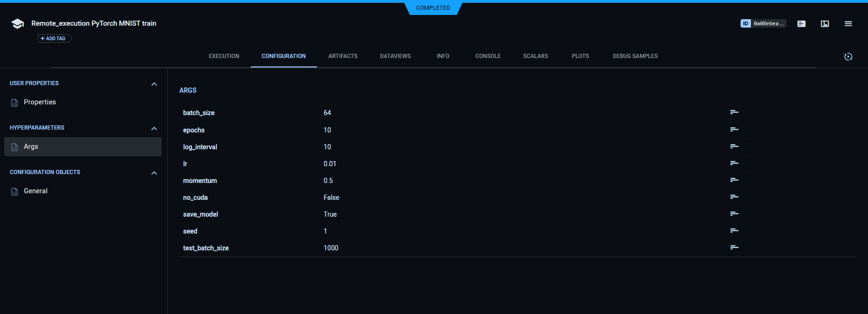Click the description icon for momentum row
Image resolution: width=868 pixels, height=314 pixels.
click(x=734, y=180)
